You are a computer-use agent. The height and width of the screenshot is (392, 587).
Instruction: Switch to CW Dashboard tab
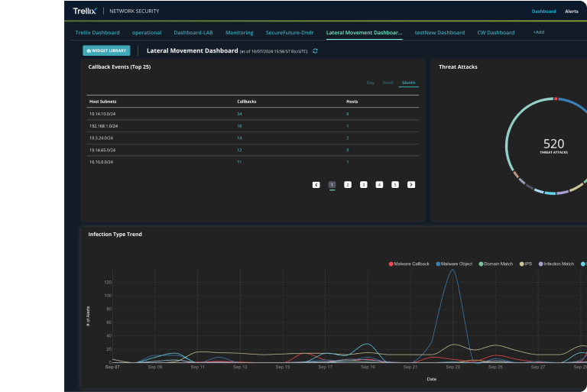pos(495,33)
